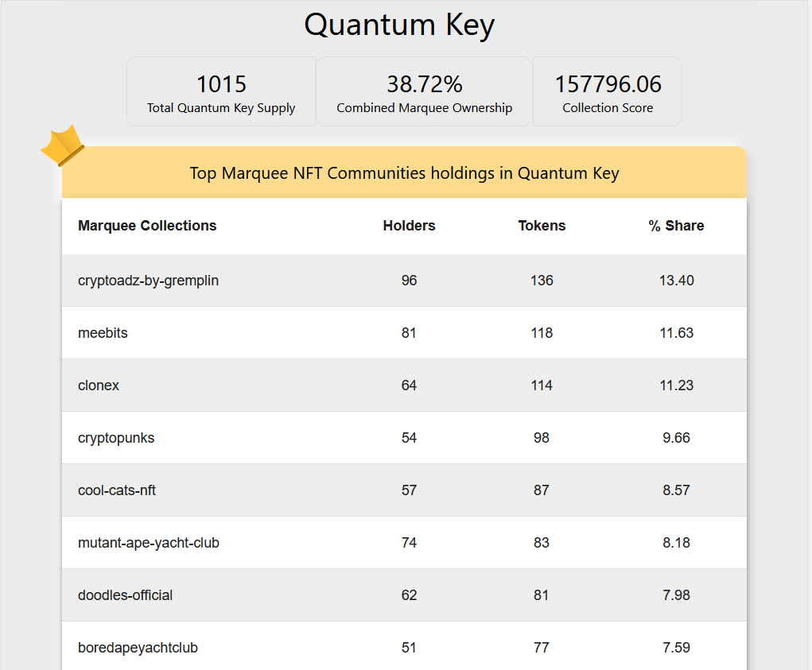812x670 pixels.
Task: Click holders count 62 for doodles-official
Action: click(x=409, y=595)
